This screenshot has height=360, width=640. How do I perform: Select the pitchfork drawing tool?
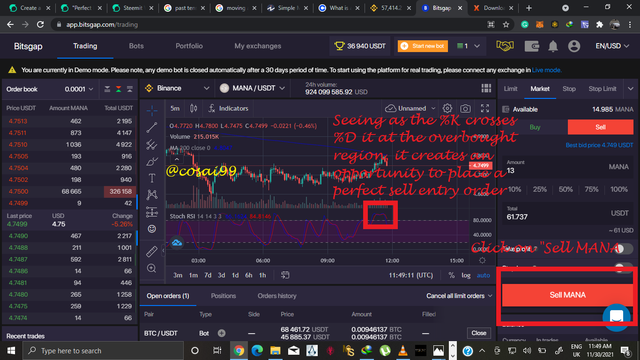click(x=152, y=144)
